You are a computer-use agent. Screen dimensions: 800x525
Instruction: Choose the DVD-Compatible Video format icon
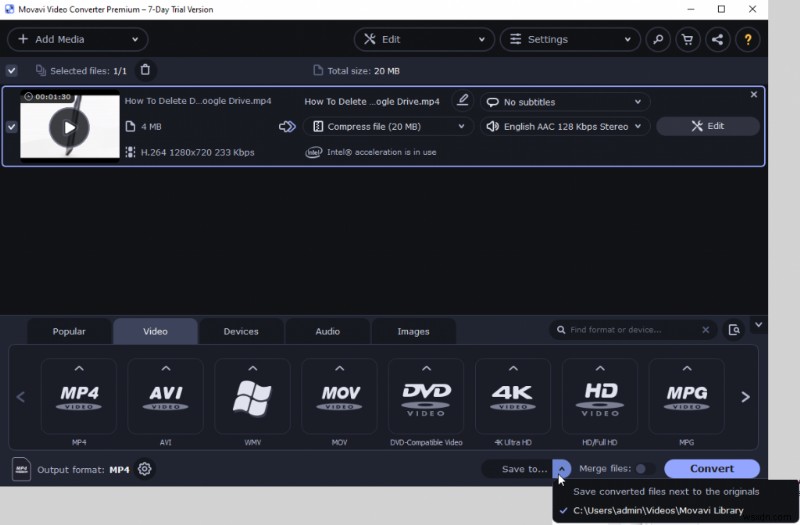426,397
